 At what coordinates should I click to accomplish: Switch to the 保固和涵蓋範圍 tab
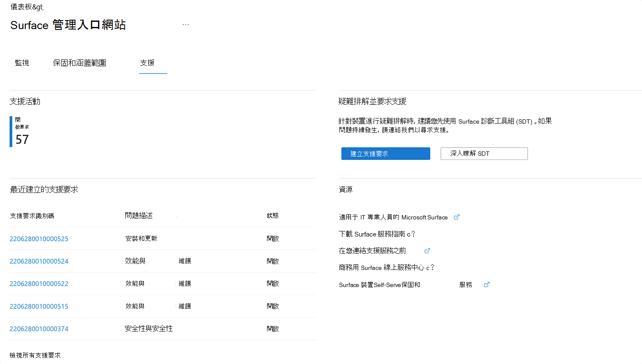(80, 63)
